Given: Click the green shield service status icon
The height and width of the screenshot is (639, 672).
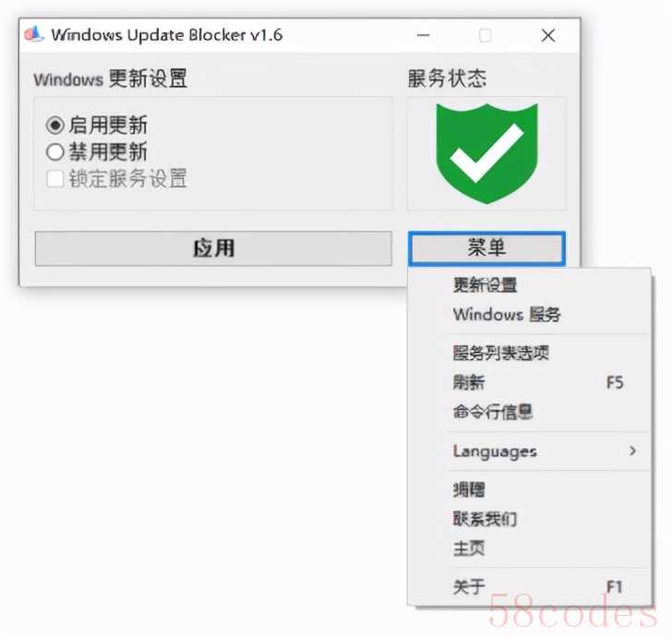Looking at the screenshot, I should click(486, 153).
